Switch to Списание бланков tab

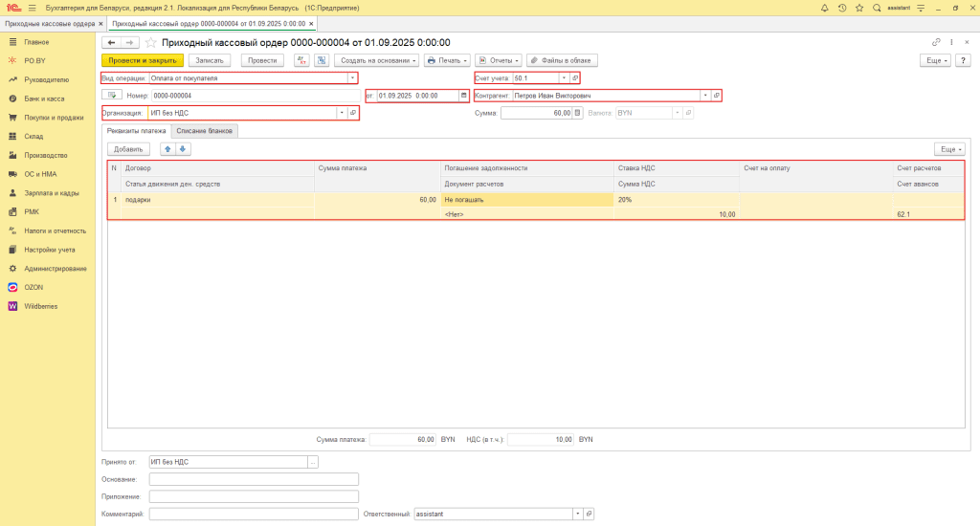pos(205,131)
